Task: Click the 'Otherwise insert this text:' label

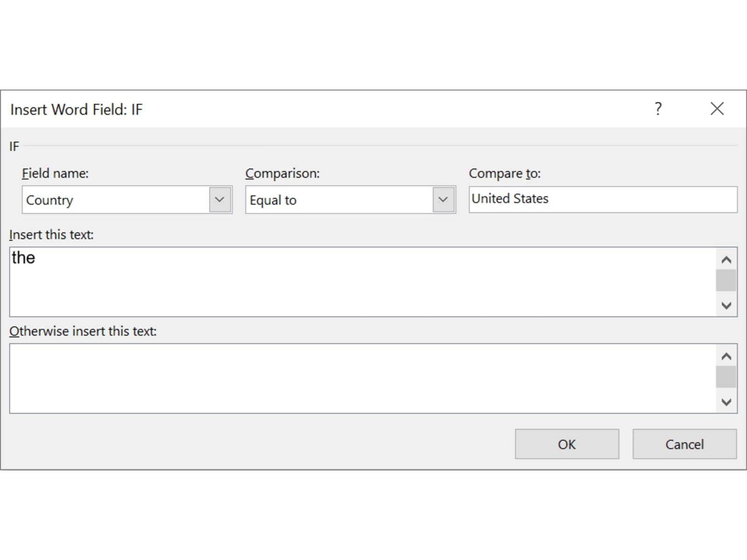Action: pyautogui.click(x=83, y=331)
